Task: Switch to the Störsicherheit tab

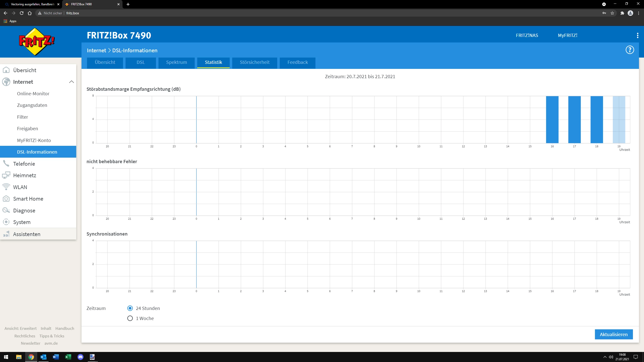Action: coord(254,62)
